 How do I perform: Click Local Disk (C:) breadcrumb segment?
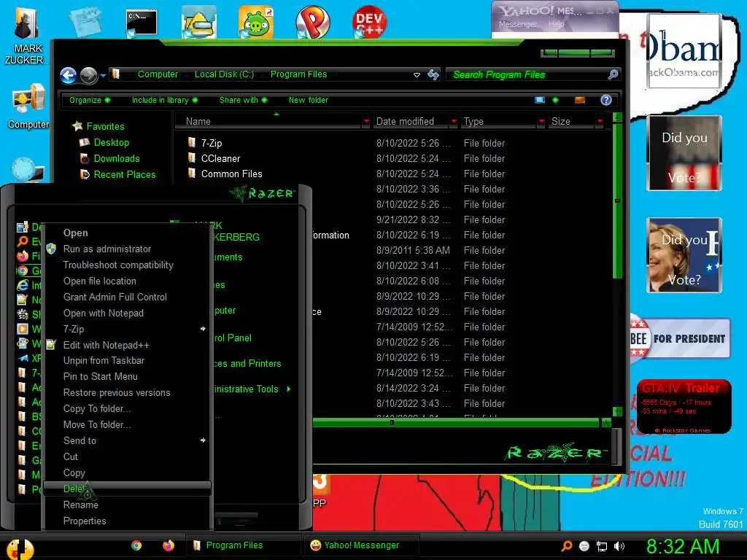coord(224,74)
